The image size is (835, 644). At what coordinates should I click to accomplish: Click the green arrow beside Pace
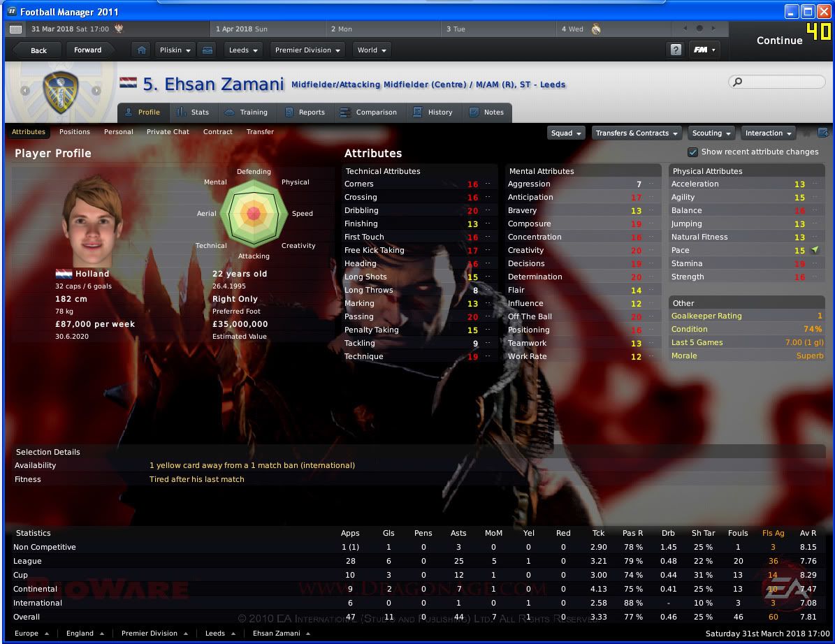pyautogui.click(x=815, y=249)
